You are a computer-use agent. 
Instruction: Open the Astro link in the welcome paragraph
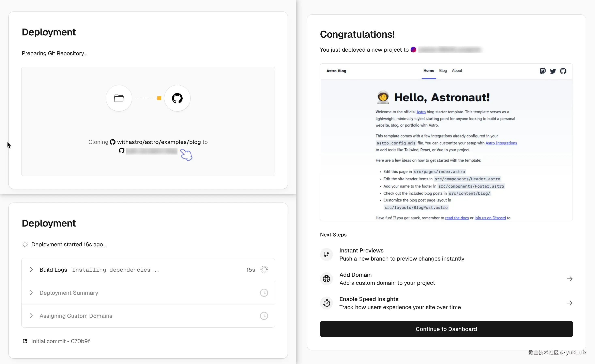pos(421,112)
